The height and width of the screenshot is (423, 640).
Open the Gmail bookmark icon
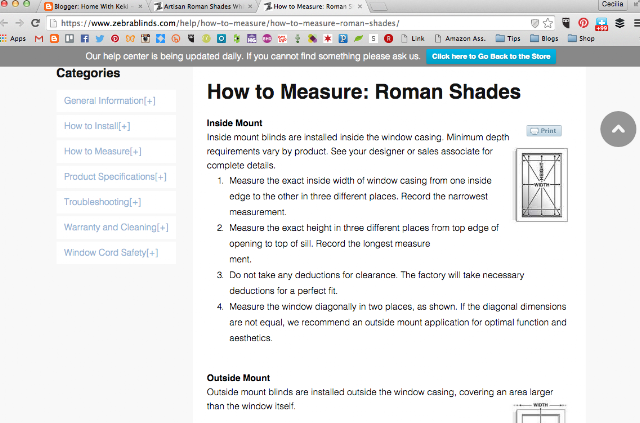(x=39, y=38)
